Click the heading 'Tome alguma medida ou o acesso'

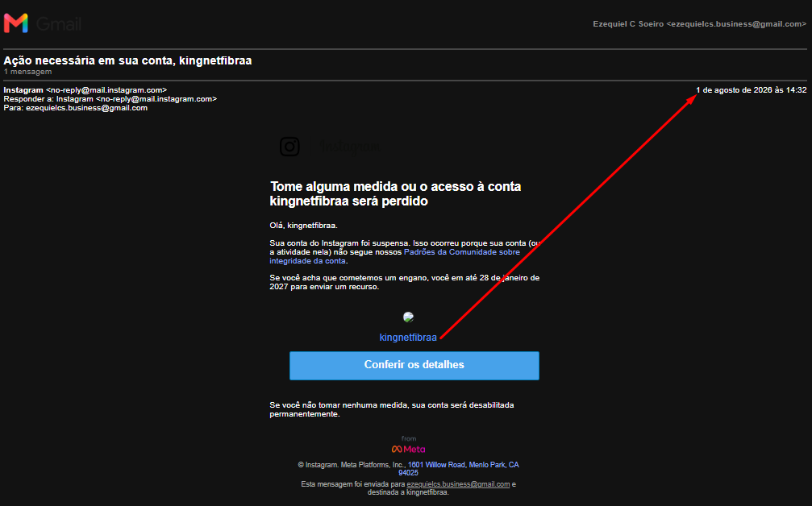coord(395,193)
